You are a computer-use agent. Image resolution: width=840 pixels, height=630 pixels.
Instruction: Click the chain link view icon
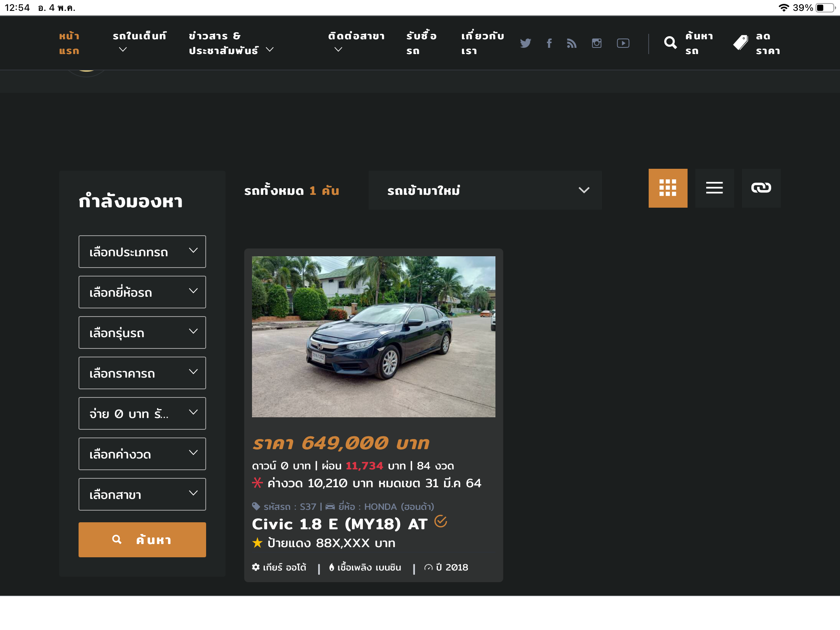point(761,188)
